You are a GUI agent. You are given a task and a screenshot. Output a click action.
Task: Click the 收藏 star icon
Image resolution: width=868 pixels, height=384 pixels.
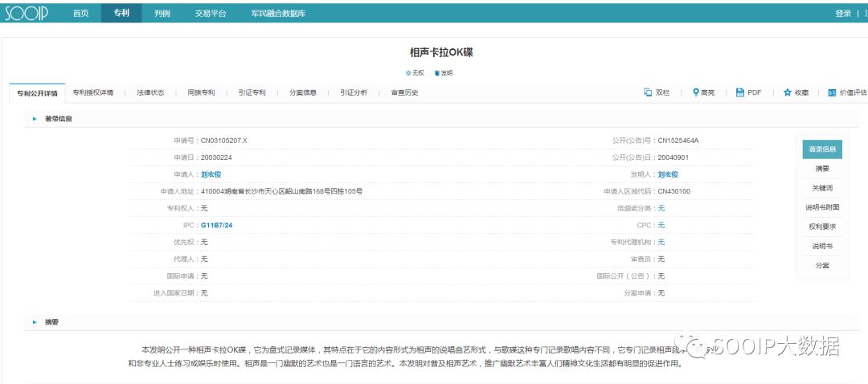787,92
